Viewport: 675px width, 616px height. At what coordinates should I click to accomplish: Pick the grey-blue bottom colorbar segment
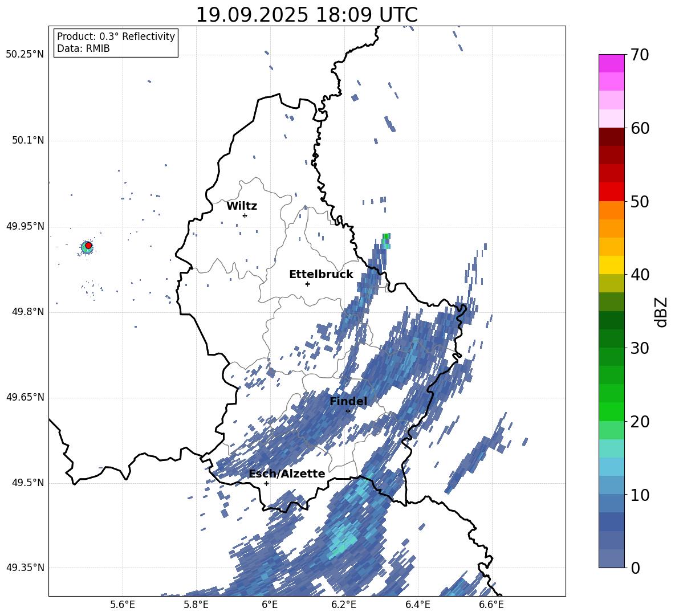pos(611,558)
